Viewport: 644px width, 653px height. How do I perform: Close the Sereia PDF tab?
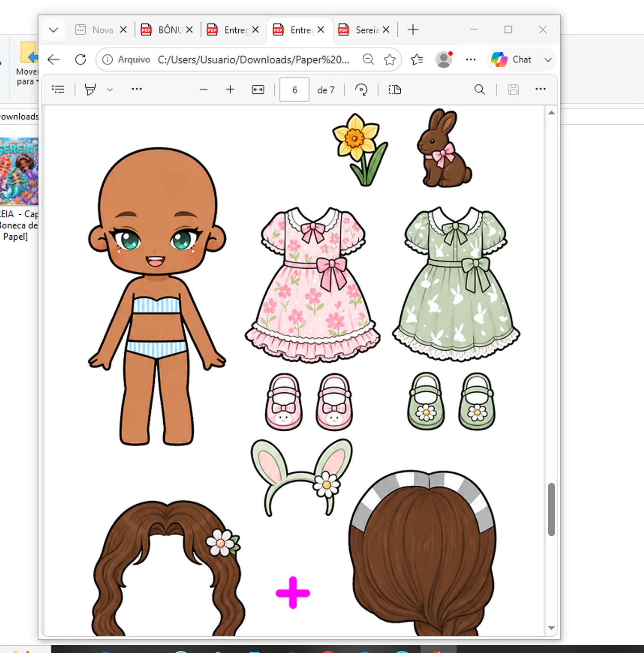(x=386, y=30)
